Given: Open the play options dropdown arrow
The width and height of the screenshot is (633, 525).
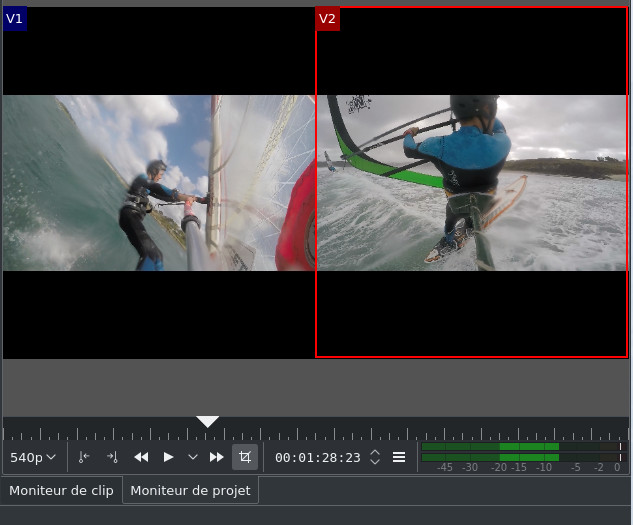Looking at the screenshot, I should pyautogui.click(x=193, y=457).
